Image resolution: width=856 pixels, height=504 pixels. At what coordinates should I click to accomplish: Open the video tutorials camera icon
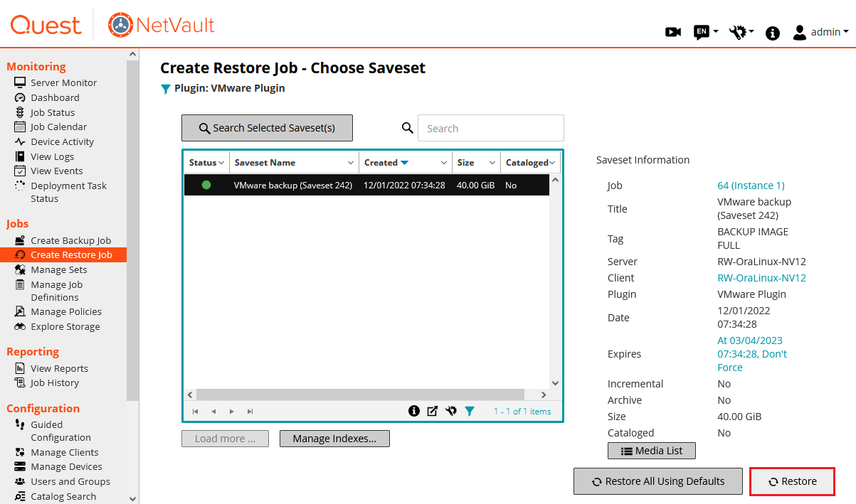click(x=672, y=32)
